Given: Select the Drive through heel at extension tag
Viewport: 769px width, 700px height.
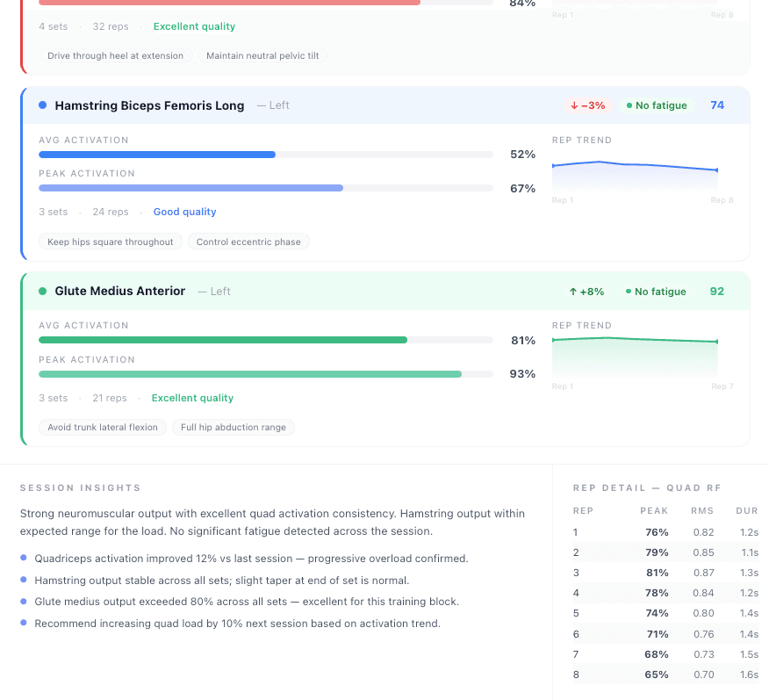Looking at the screenshot, I should click(x=115, y=55).
